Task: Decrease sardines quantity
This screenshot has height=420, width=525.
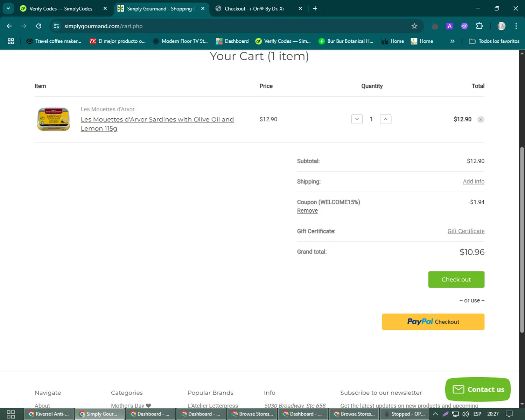Action: point(357,119)
